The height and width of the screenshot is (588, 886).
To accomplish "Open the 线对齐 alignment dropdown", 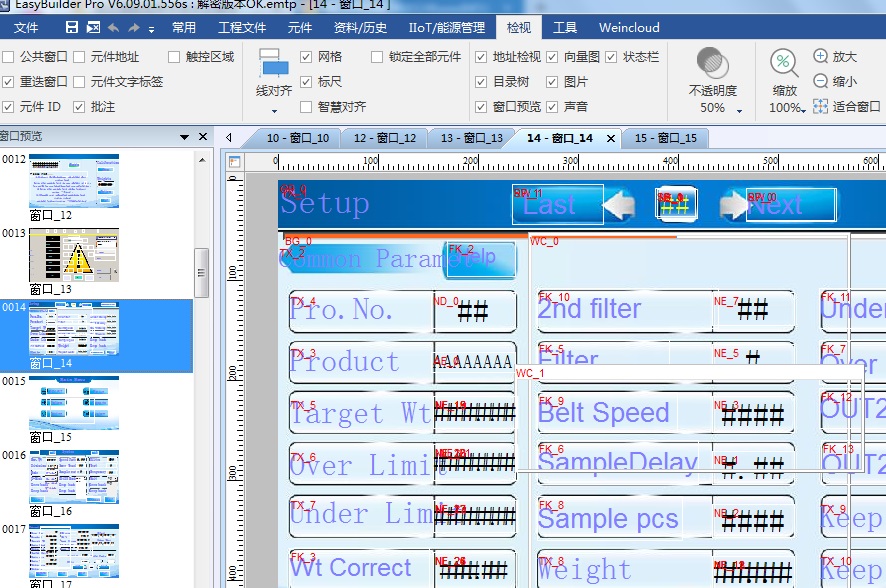I will pos(274,107).
